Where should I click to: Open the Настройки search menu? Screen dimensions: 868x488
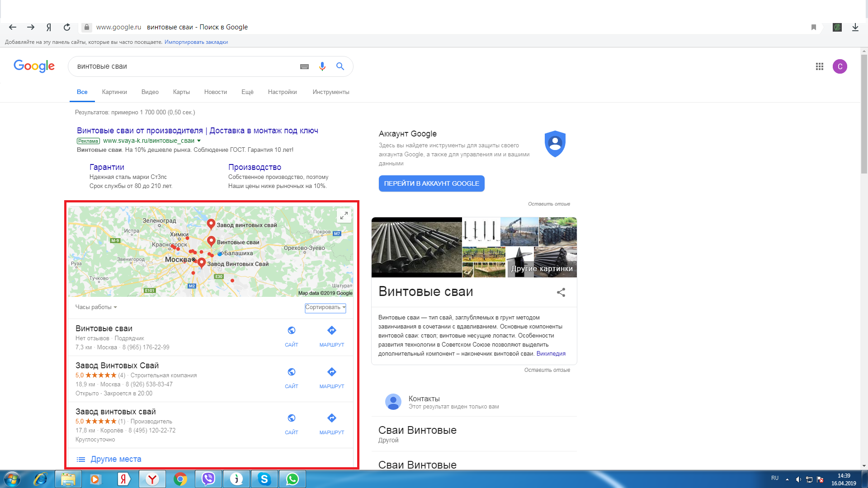click(x=283, y=92)
